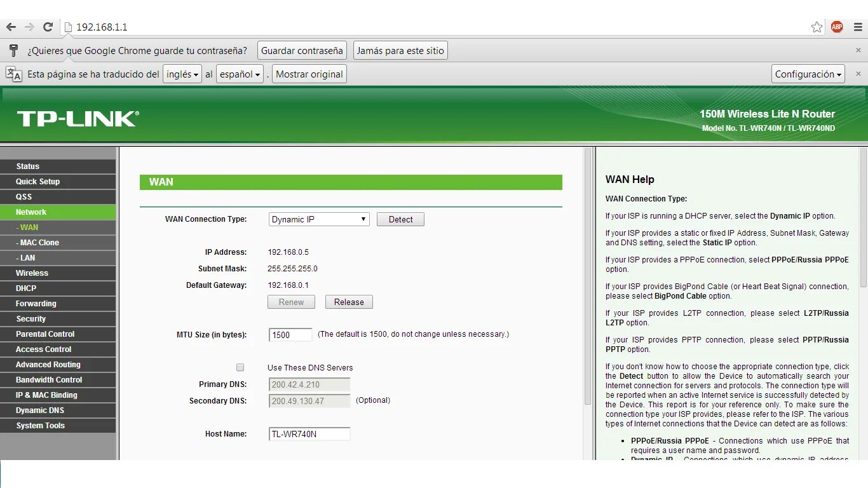Focus the MTU Size input field
868x488 pixels.
290,335
